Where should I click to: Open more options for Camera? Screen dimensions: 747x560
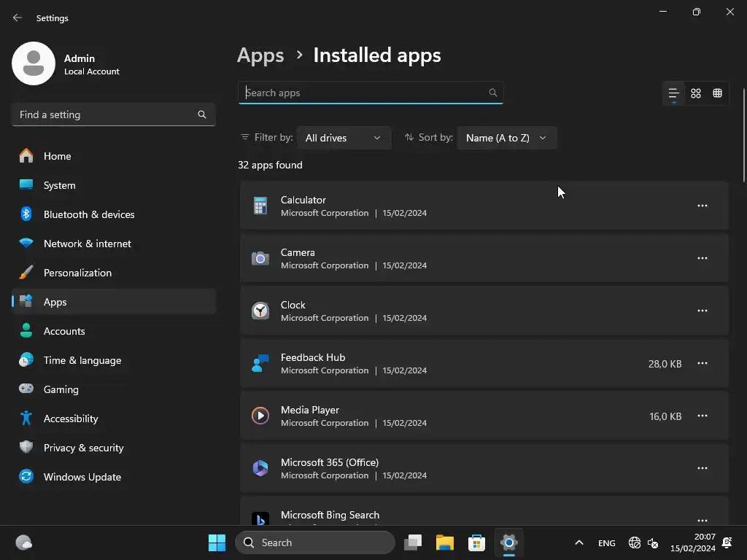coord(703,258)
